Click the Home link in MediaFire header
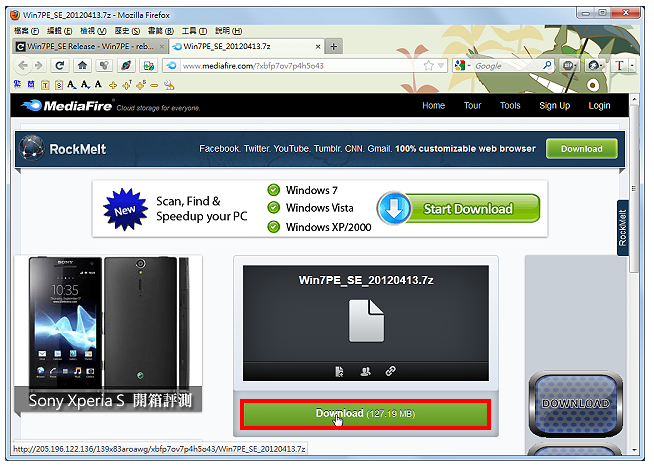This screenshot has width=654, height=467. [433, 105]
